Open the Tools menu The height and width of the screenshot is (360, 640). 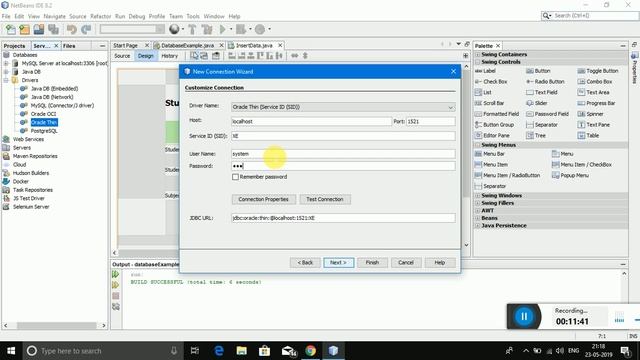193,16
